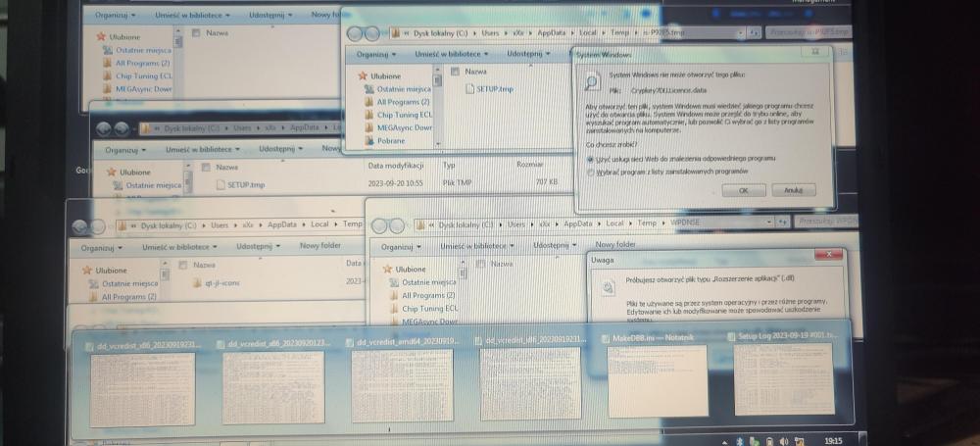Tick the Nazwa select-all checkbox in is-P92E5.tmp window
980x446 pixels.
click(x=455, y=72)
